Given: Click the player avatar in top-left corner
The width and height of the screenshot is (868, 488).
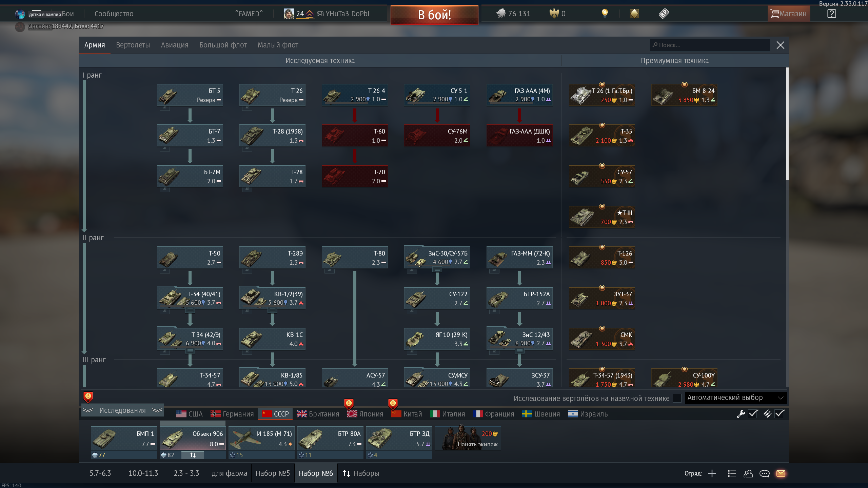Looking at the screenshot, I should coord(20,14).
